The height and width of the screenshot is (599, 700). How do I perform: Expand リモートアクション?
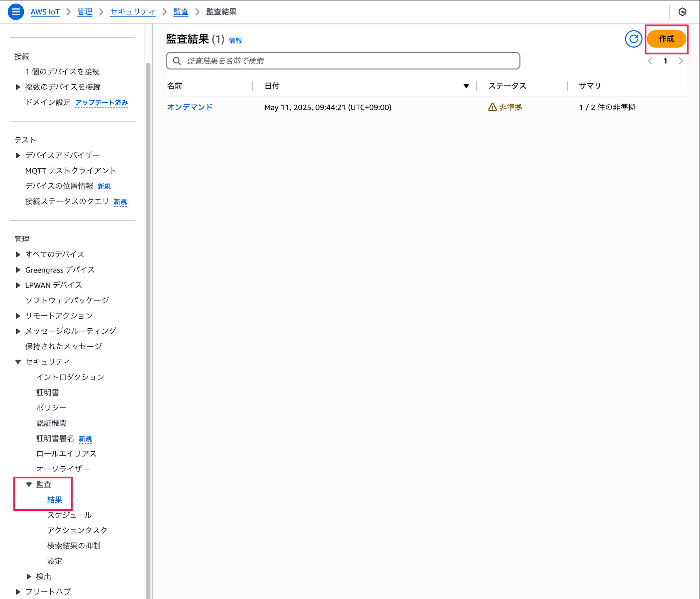tap(18, 316)
